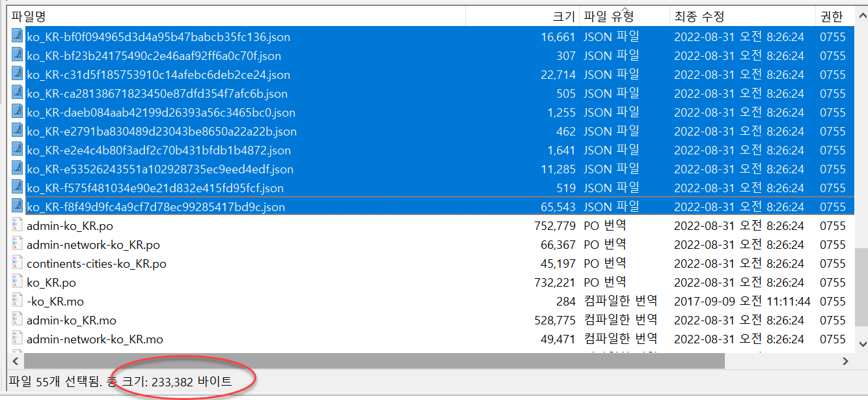Screen dimensions: 868x400
Task: Click the JSON icon beside ko_KR-daeb084aab42199d26393a56c3465bc0.json
Action: (x=18, y=112)
